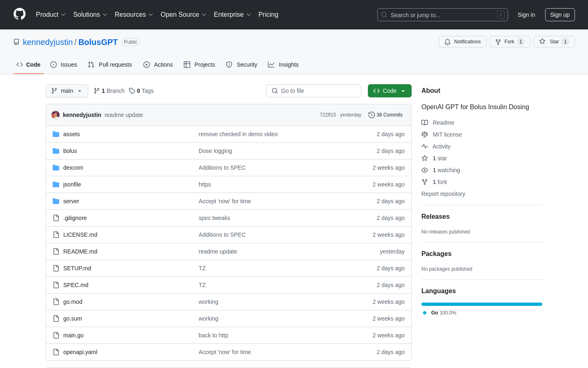Open 'remove checked in demo video' commit
The height and width of the screenshot is (368, 588).
pyautogui.click(x=238, y=134)
